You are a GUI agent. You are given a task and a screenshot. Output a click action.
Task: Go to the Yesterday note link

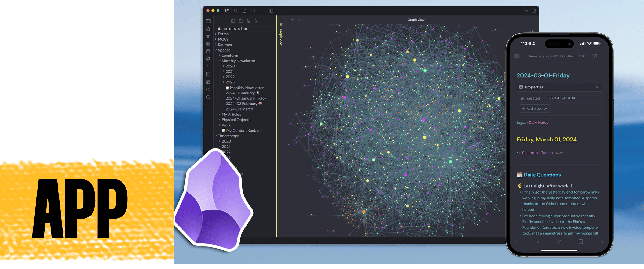[x=529, y=153]
